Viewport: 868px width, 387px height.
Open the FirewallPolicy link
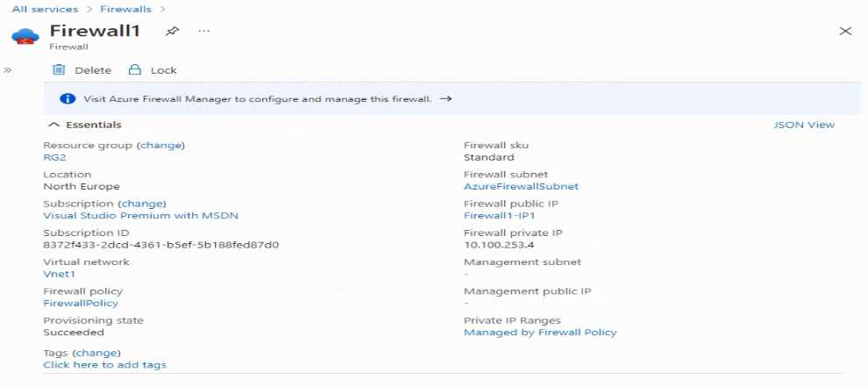click(81, 304)
